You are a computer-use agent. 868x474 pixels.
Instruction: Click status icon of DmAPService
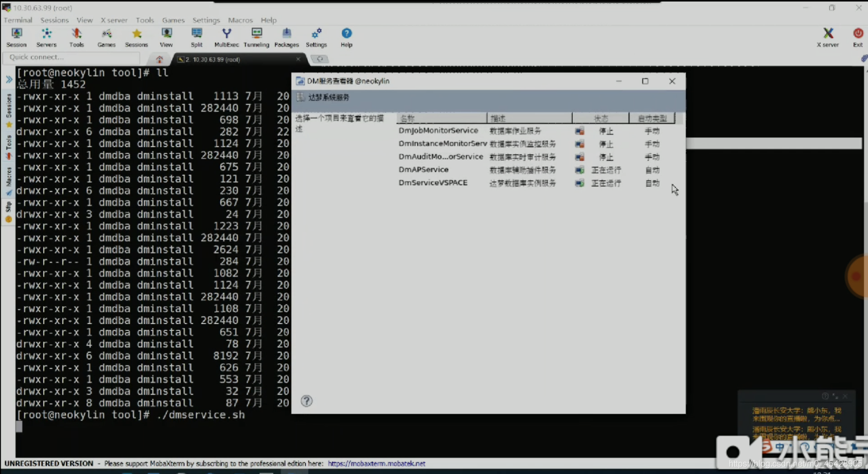[579, 170]
